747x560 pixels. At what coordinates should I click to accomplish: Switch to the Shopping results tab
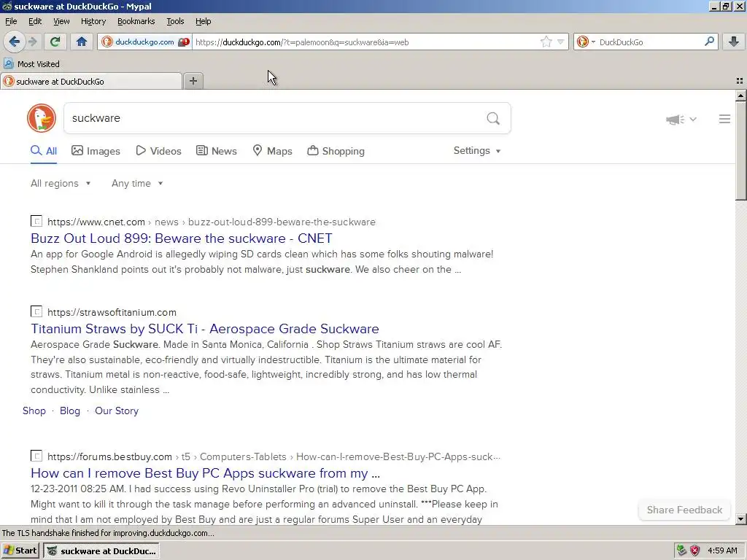pyautogui.click(x=336, y=151)
